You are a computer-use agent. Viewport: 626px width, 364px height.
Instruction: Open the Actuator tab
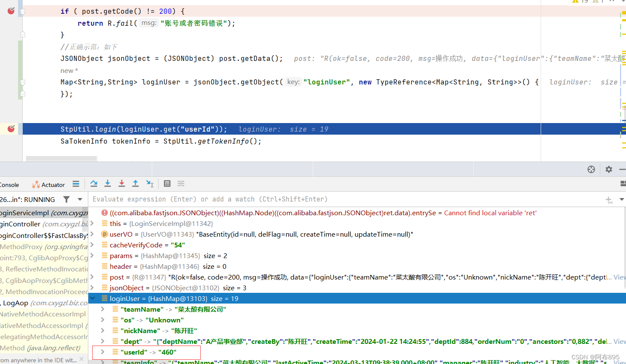pos(51,184)
